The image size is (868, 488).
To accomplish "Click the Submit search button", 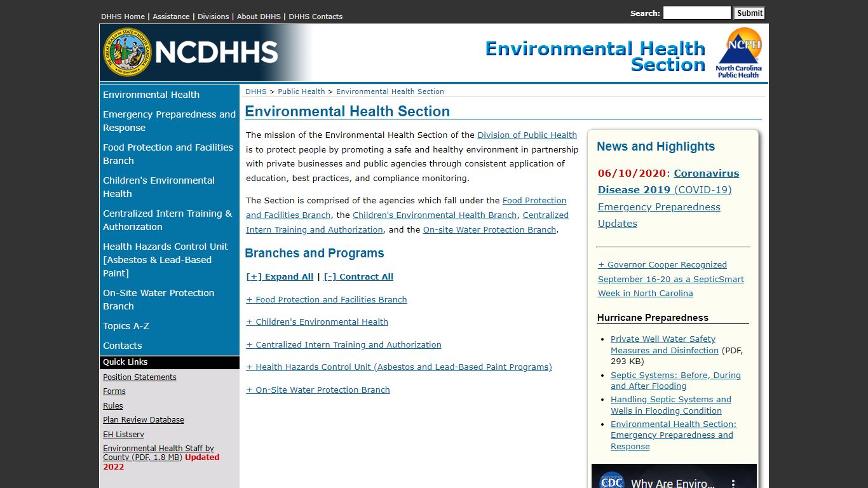I will click(x=749, y=13).
